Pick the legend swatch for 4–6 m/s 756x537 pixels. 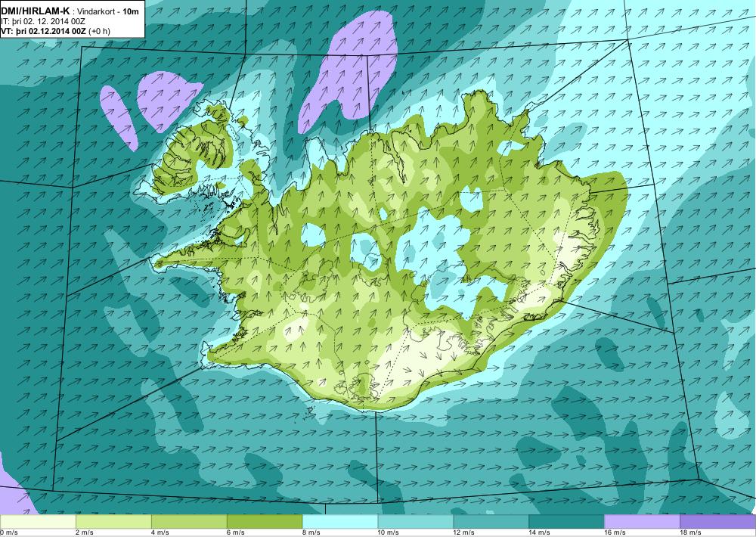tap(189, 522)
